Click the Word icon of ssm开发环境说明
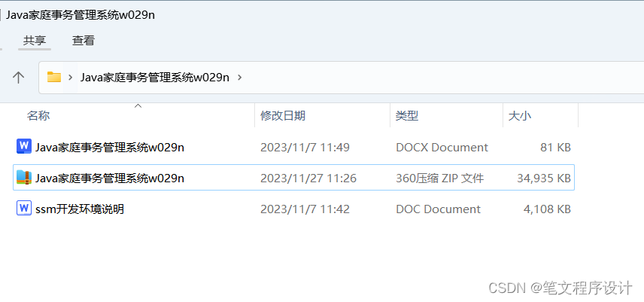This screenshot has width=644, height=302. (23, 209)
